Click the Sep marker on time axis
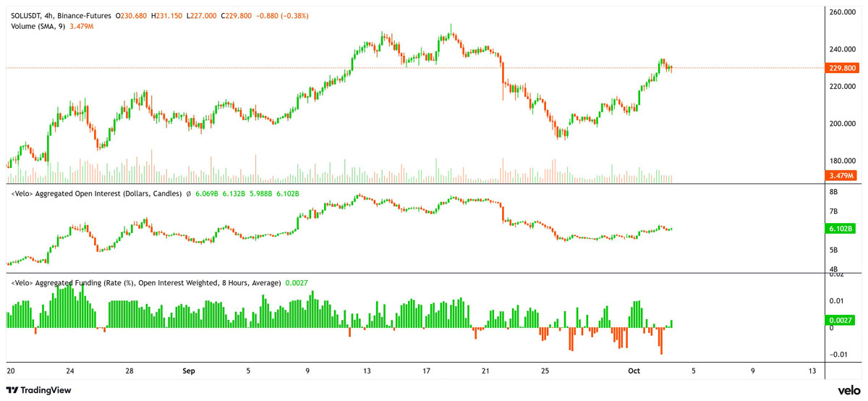Viewport: 868px width, 401px height. (x=188, y=371)
